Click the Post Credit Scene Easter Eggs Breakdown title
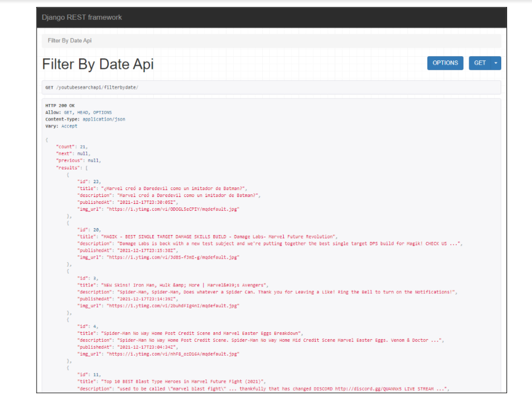Image resolution: width=532 pixels, height=397 pixels. 190,333
